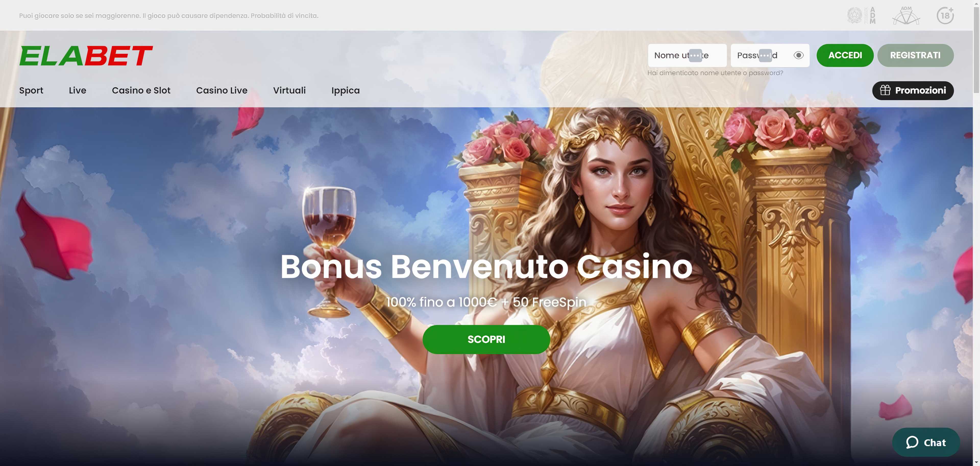Navigate to Ippica
The height and width of the screenshot is (466, 980).
point(346,90)
